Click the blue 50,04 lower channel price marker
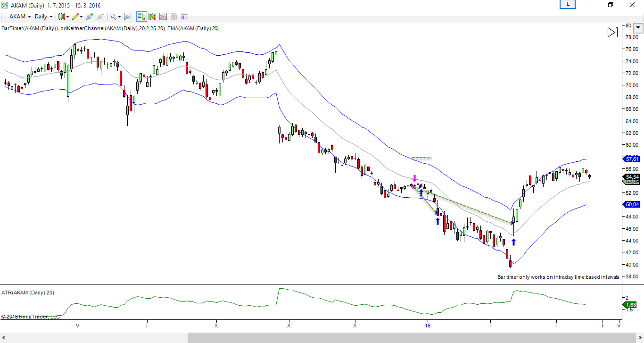 pos(632,204)
